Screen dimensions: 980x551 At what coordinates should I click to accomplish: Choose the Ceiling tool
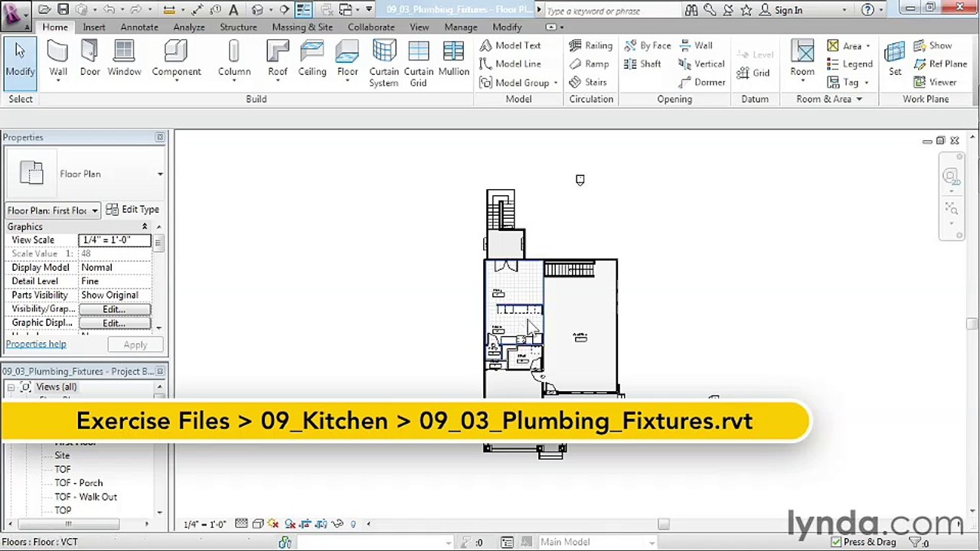[312, 59]
